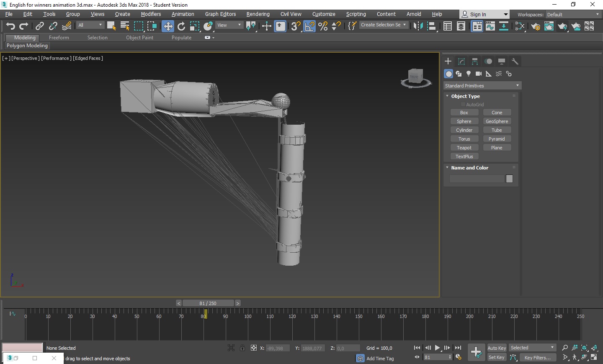The width and height of the screenshot is (603, 364).
Task: Click the Undo arrow in main toolbar
Action: click(10, 26)
